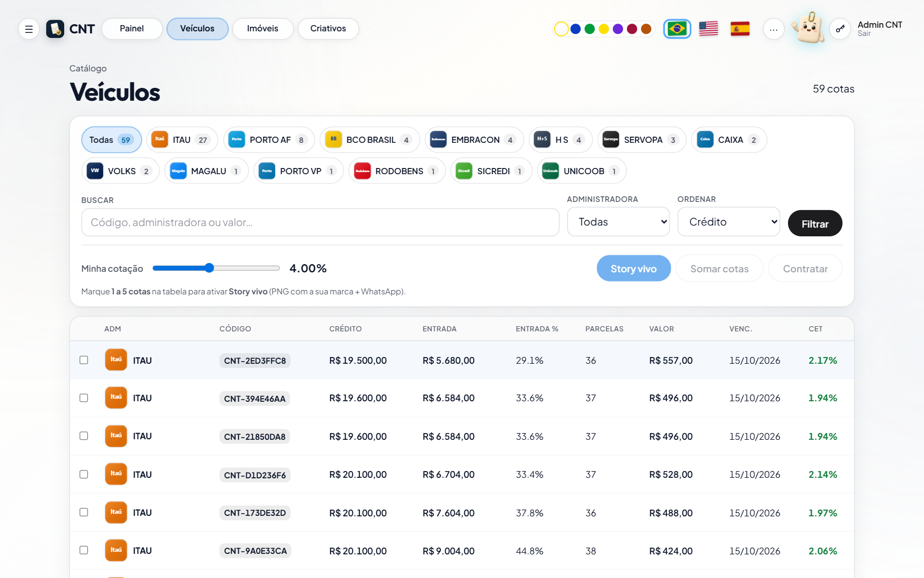This screenshot has width=924, height=578.
Task: Open the three-dots more options button
Action: tap(774, 29)
